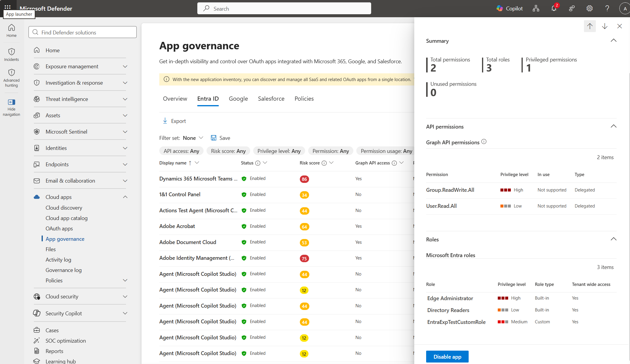Click the main Search box

(x=284, y=8)
